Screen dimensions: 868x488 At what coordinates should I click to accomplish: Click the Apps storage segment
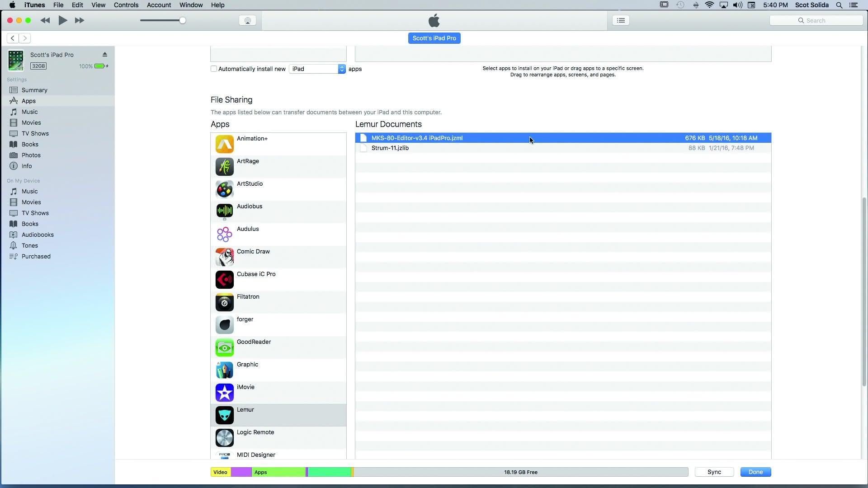point(279,472)
